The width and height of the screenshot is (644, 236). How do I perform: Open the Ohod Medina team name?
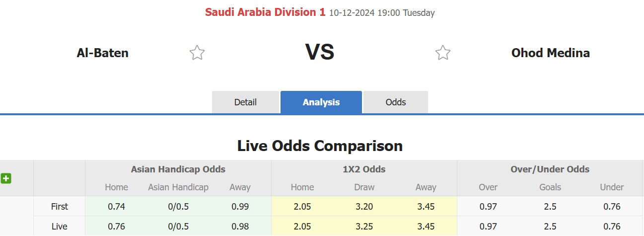551,53
